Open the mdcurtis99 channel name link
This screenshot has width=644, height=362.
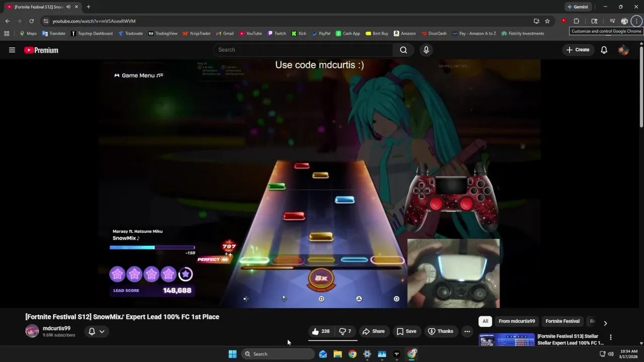(x=56, y=328)
